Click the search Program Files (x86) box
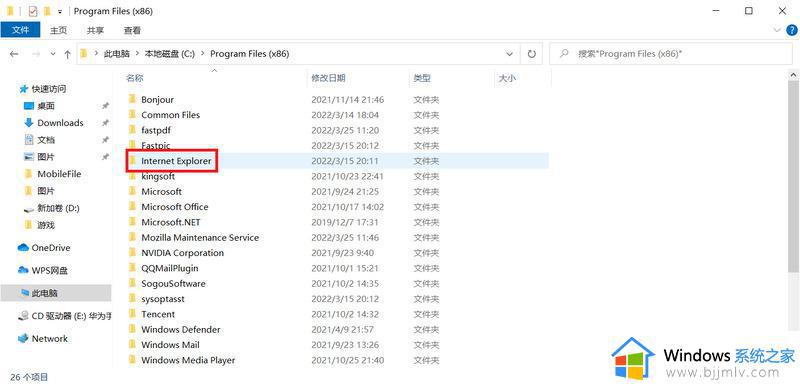 670,54
